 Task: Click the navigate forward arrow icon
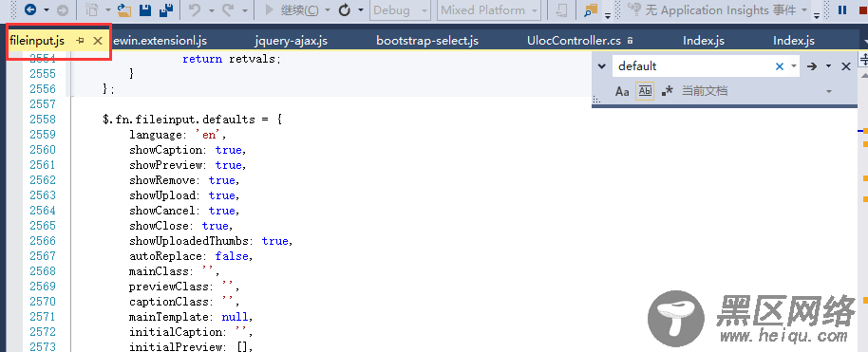pyautogui.click(x=63, y=9)
